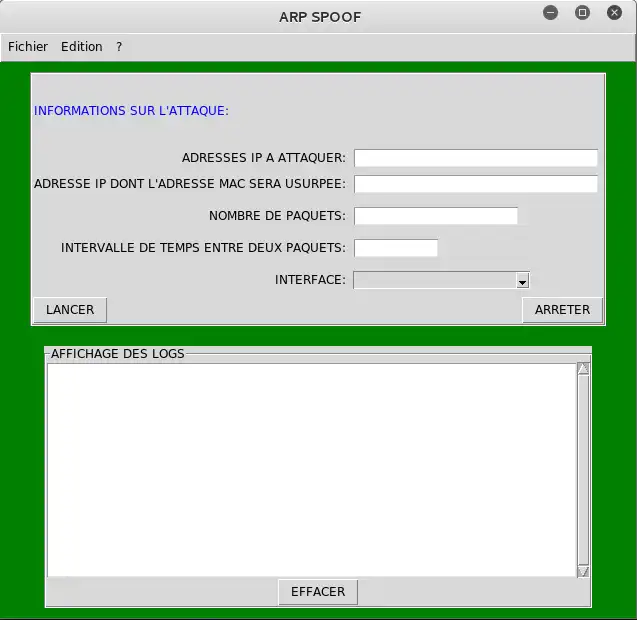The image size is (637, 620).
Task: Click the ADRESSES IP A ATTAQUER field
Action: [476, 158]
